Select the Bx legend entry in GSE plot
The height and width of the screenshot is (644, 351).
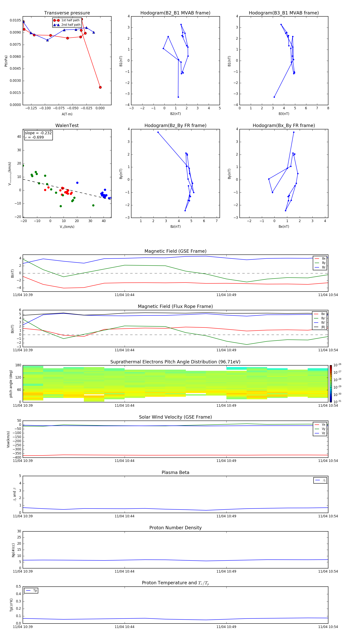[320, 259]
